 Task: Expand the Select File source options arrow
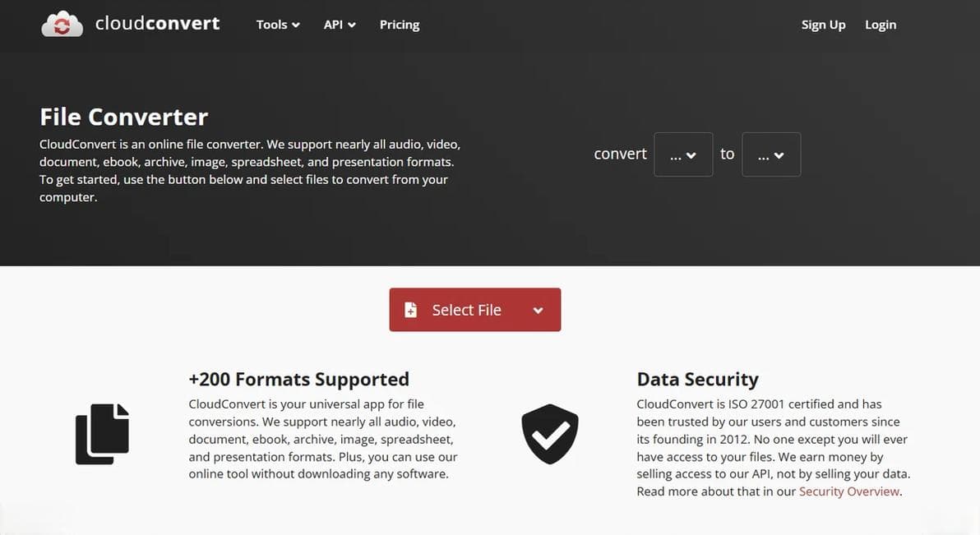(539, 310)
